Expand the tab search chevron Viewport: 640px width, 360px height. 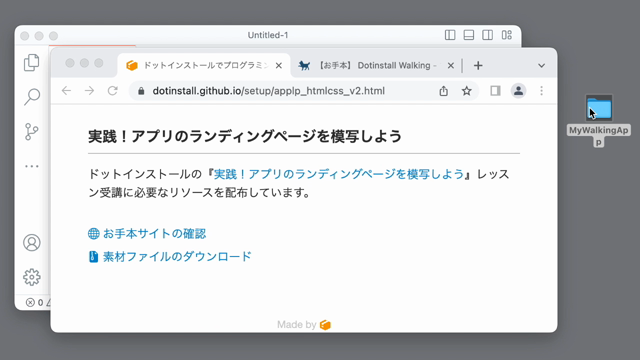point(542,65)
